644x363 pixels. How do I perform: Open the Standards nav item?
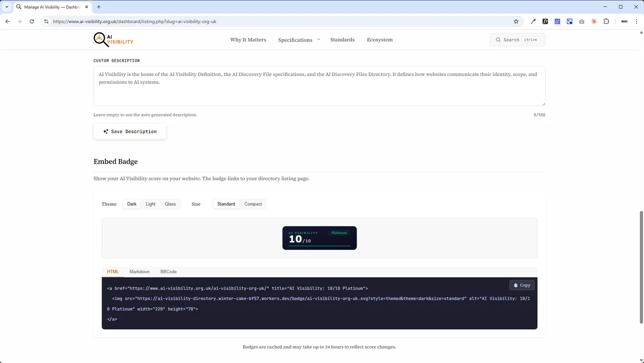pyautogui.click(x=342, y=40)
